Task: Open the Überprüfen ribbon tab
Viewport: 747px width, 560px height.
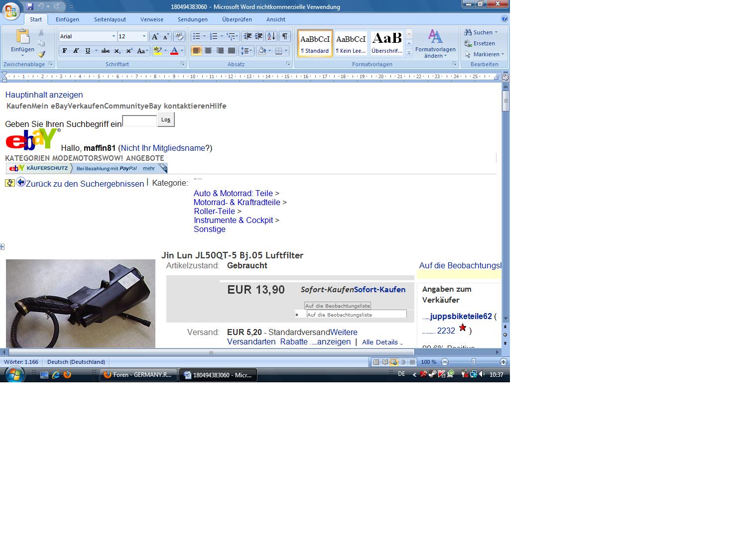Action: click(237, 19)
